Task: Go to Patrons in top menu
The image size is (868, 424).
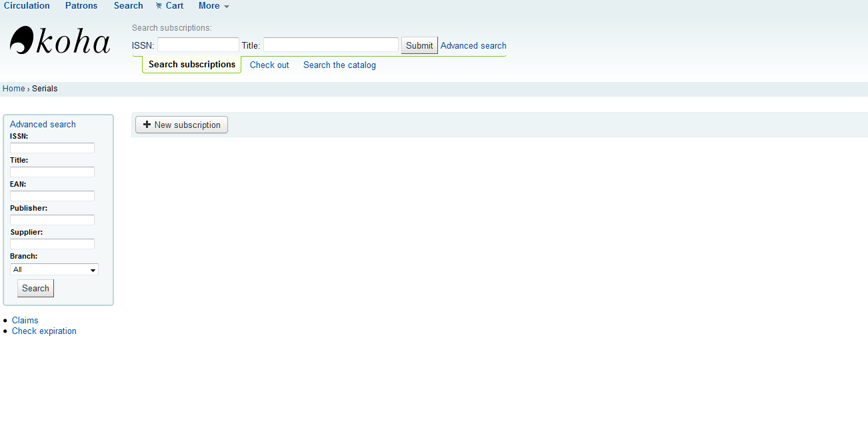Action: click(81, 6)
